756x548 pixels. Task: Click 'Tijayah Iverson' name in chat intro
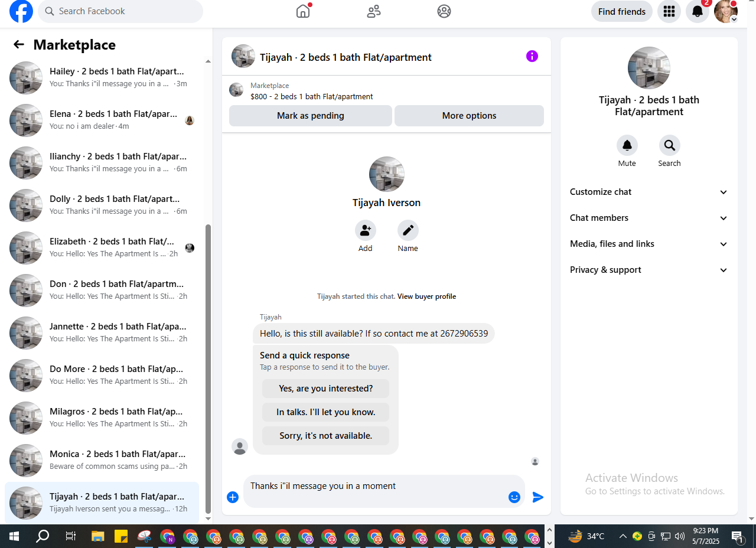387,203
